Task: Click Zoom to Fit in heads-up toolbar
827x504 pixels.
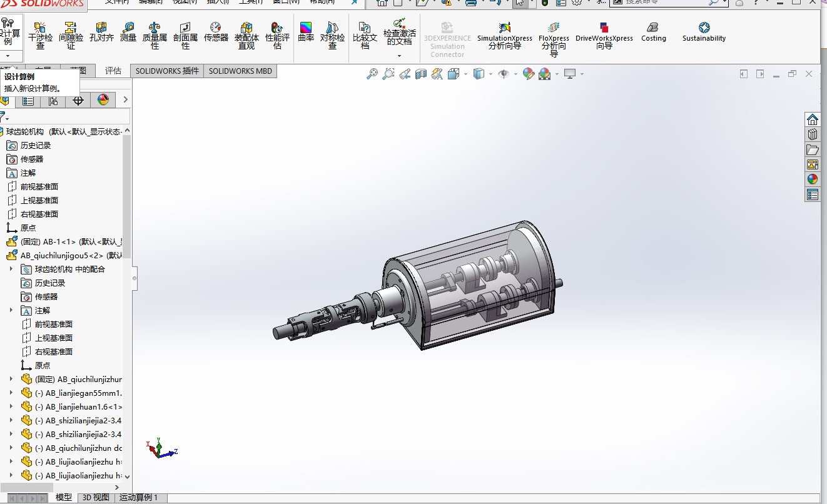Action: point(372,74)
